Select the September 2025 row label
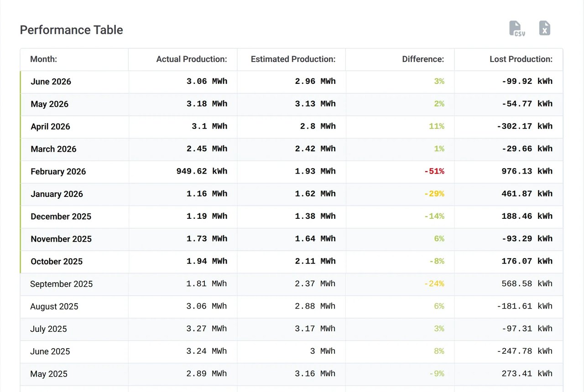This screenshot has height=392, width=584. (x=61, y=284)
